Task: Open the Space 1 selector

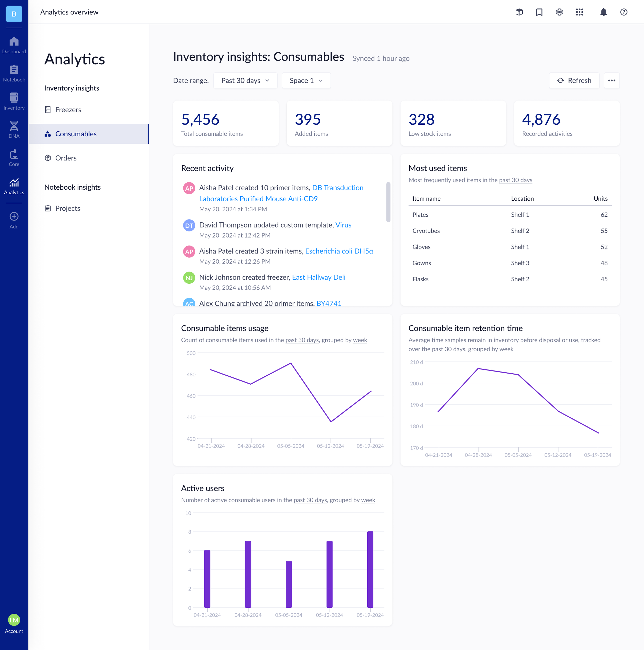Action: 306,80
